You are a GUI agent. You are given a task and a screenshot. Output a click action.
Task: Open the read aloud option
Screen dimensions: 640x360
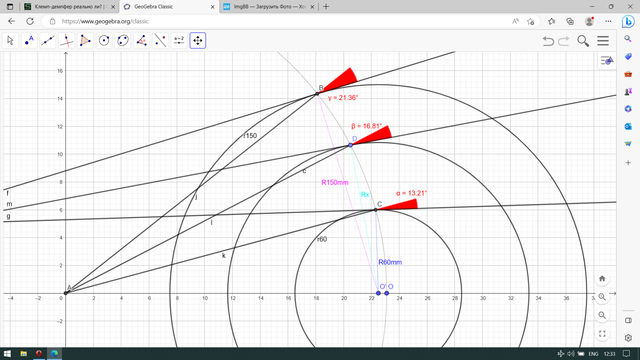click(516, 21)
